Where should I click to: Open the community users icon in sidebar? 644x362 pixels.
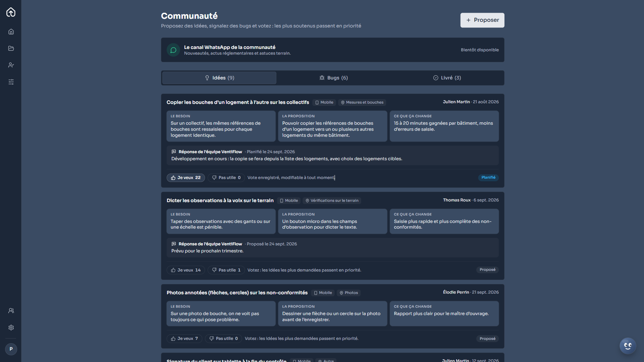pos(11,311)
